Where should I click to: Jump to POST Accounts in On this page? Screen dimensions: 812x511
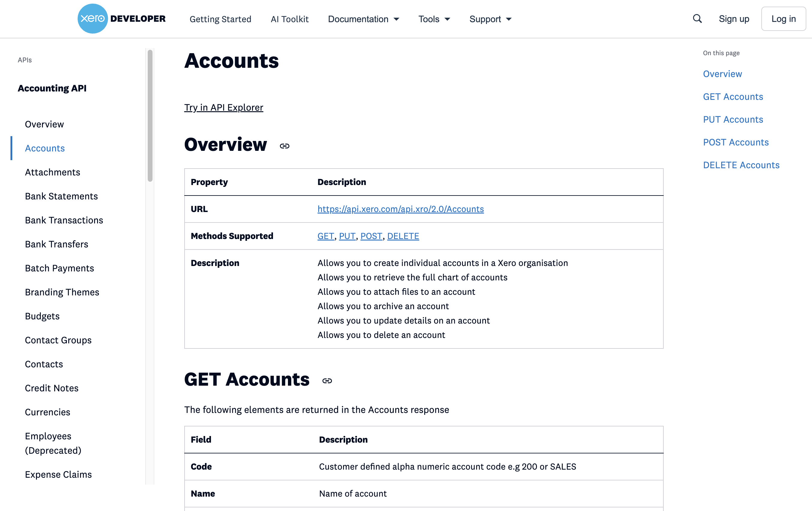[x=736, y=142]
